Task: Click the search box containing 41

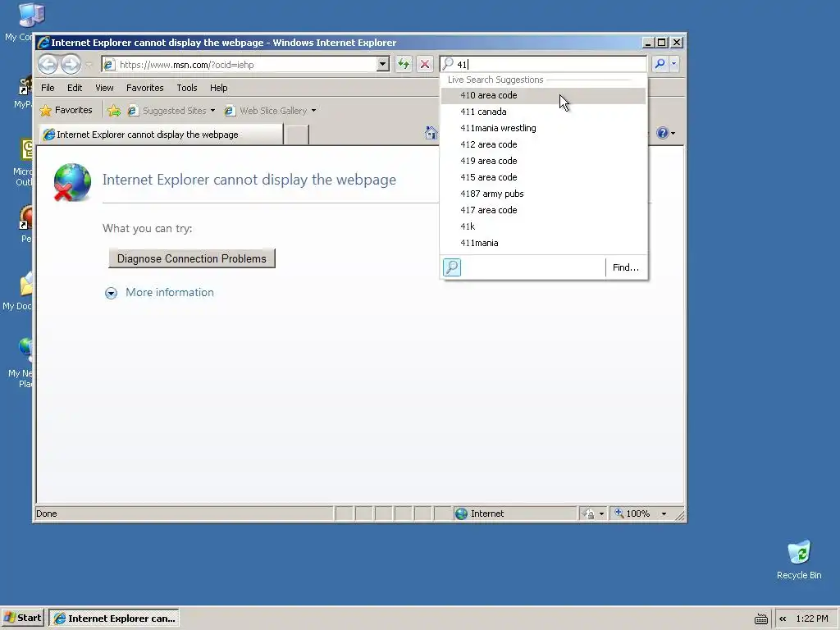Action: click(x=543, y=64)
